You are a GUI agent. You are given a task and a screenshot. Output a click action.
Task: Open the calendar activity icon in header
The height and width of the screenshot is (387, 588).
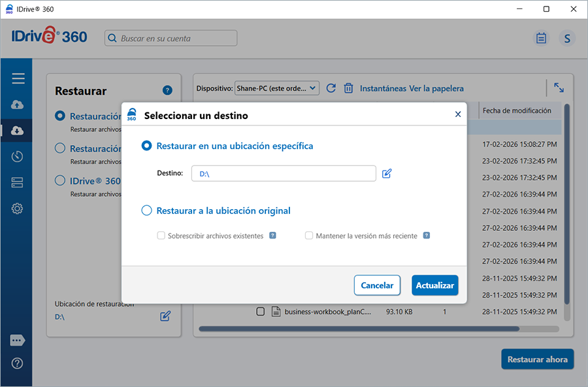pyautogui.click(x=541, y=39)
